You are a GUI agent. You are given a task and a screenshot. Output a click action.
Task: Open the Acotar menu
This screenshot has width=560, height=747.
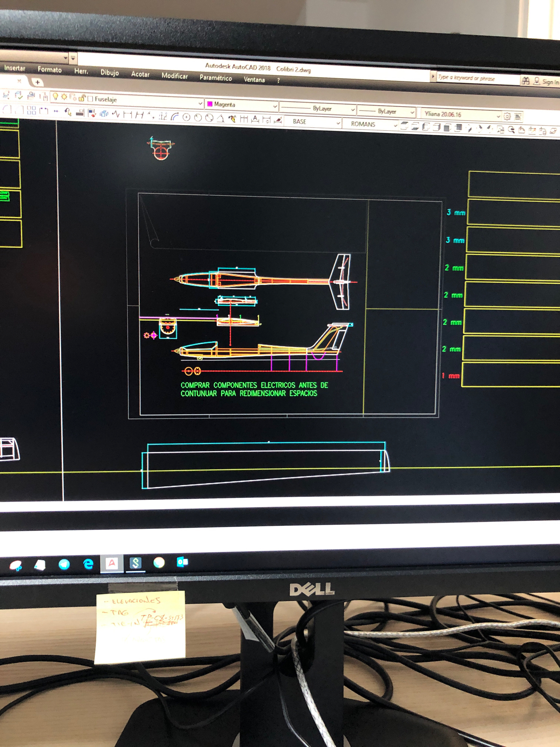(x=140, y=74)
